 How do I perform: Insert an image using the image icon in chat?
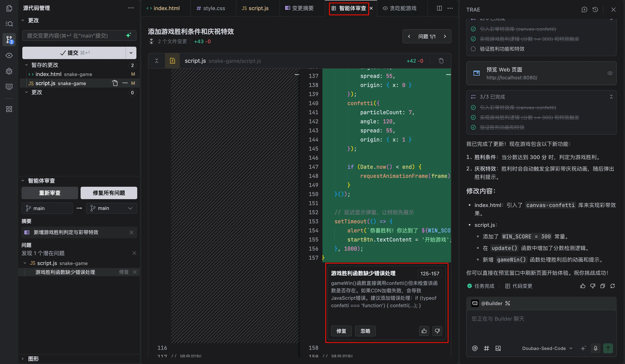click(x=498, y=348)
